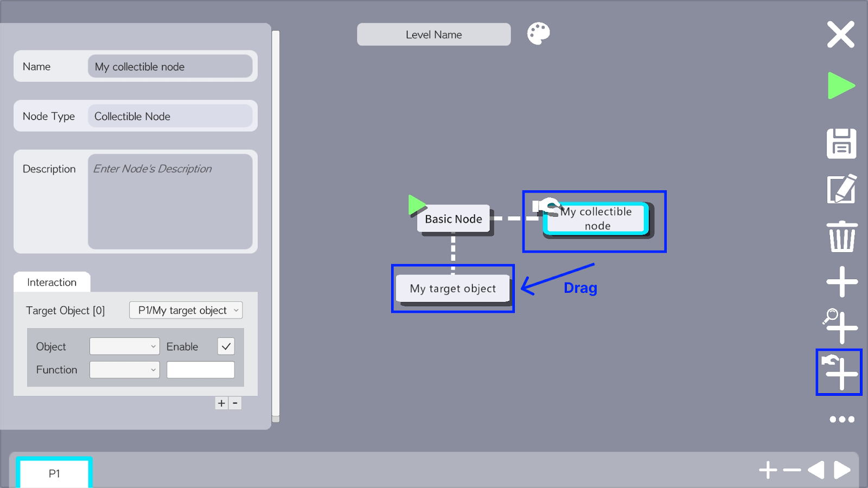This screenshot has width=868, height=488.
Task: Play the level with the green arrow
Action: (x=841, y=86)
